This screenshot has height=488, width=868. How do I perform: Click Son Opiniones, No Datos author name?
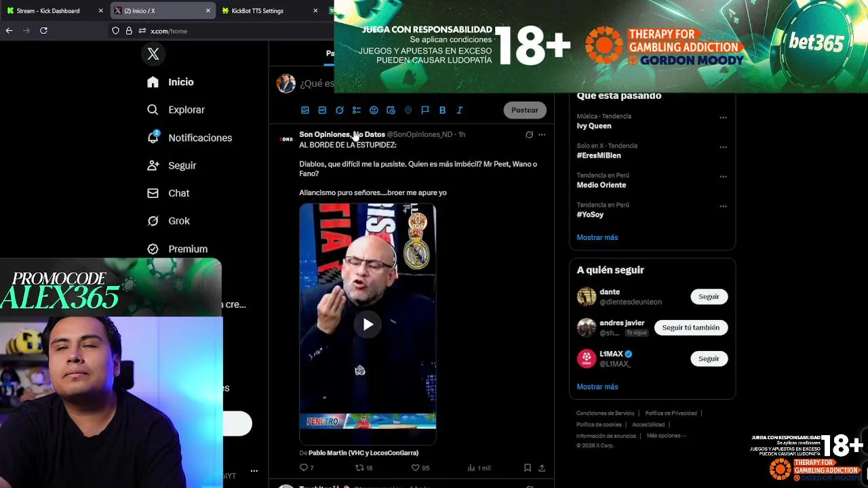pos(342,134)
